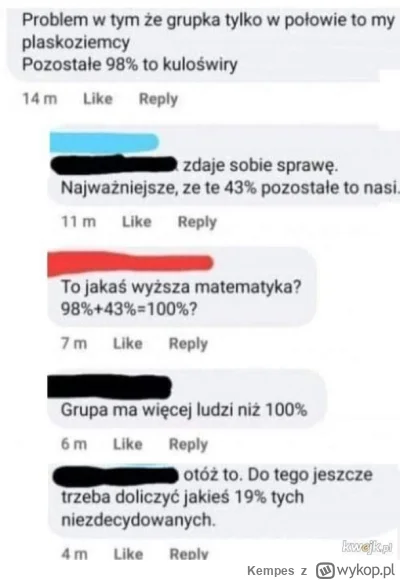
Task: Open the Kempes user profile link
Action: point(270,570)
